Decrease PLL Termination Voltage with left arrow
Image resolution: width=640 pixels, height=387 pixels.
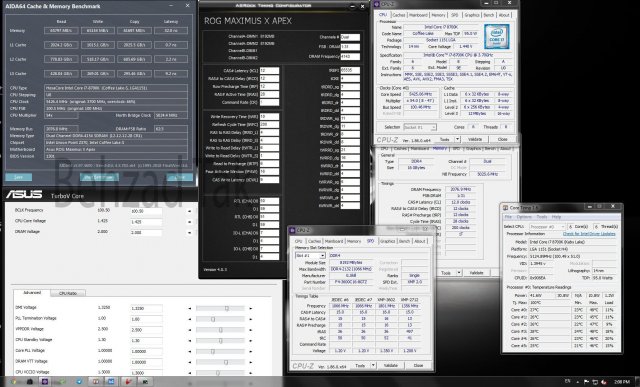(190, 319)
